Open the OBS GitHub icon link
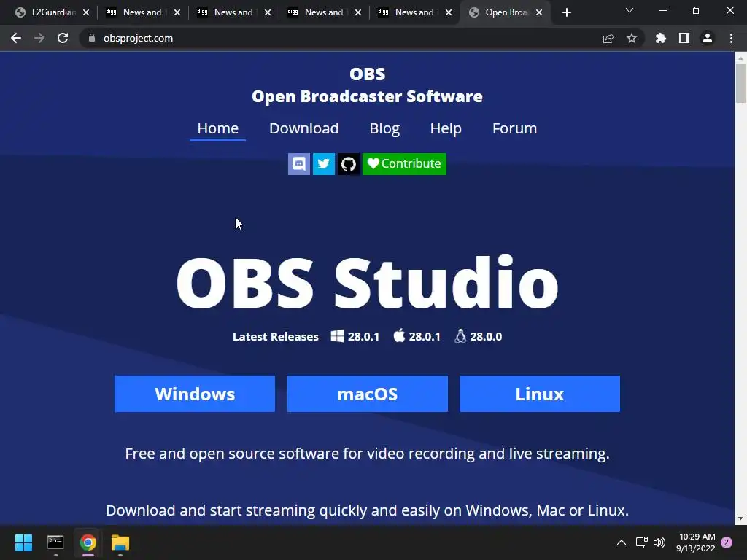 tap(348, 164)
